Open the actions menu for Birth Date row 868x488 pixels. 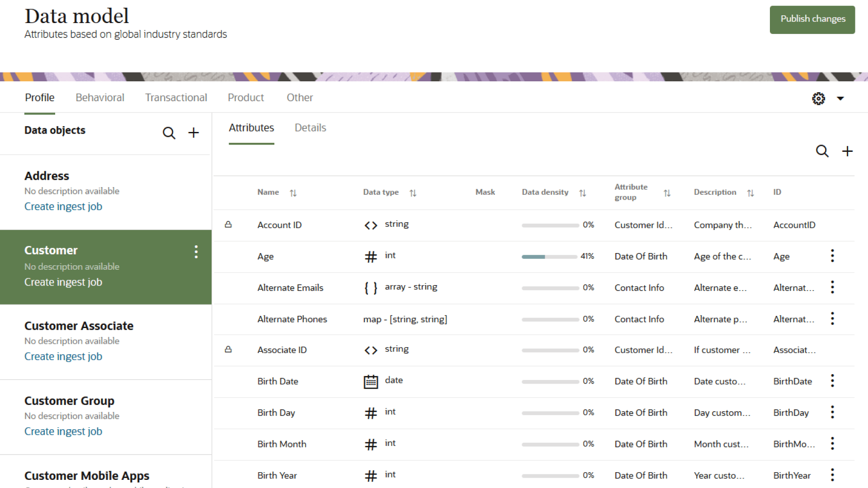(832, 381)
